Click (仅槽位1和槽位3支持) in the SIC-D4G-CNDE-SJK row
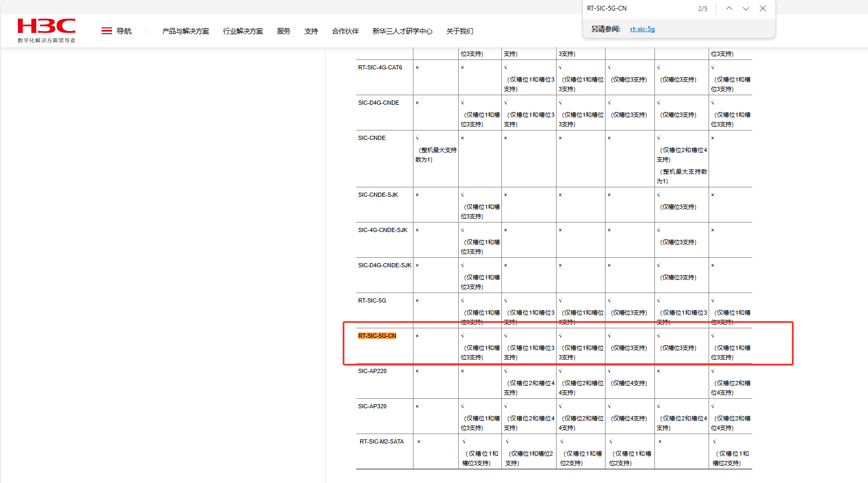The image size is (868, 483). (480, 282)
